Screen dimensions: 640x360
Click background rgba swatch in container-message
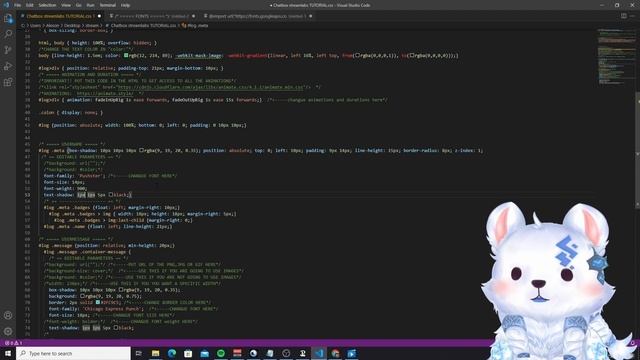click(x=82, y=296)
